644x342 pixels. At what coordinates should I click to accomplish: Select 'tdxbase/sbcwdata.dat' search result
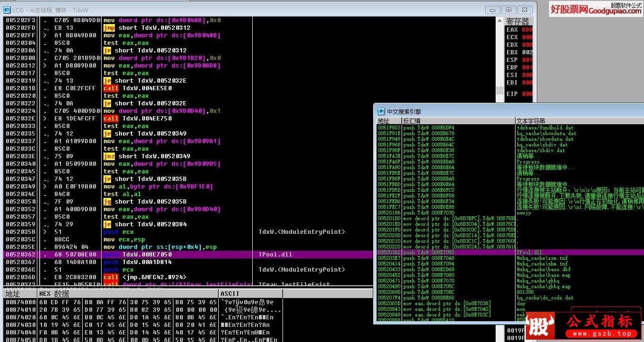pyautogui.click(x=545, y=139)
